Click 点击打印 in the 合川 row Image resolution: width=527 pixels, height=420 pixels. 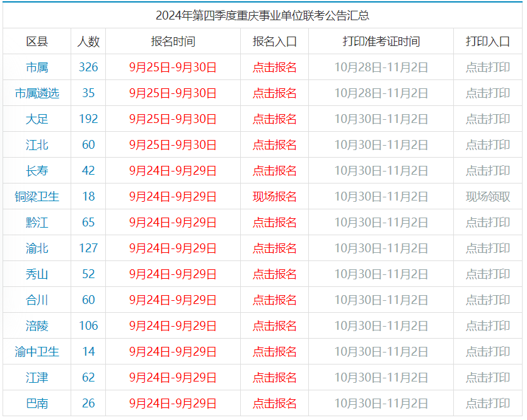(487, 300)
